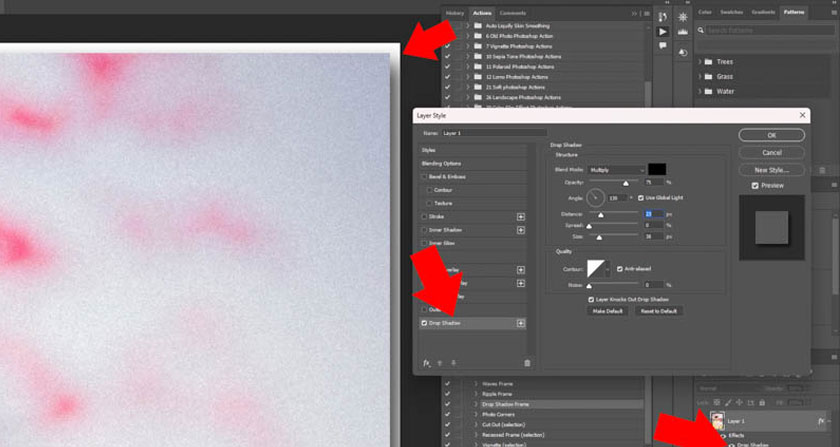Image resolution: width=840 pixels, height=447 pixels.
Task: Open the Adjustments sun icon in dock
Action: click(x=682, y=17)
